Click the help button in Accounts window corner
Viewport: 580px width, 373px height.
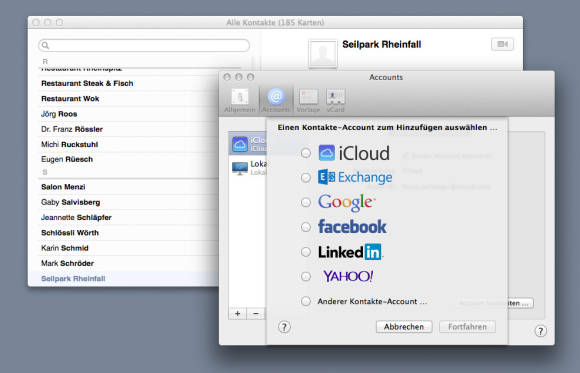click(x=540, y=331)
